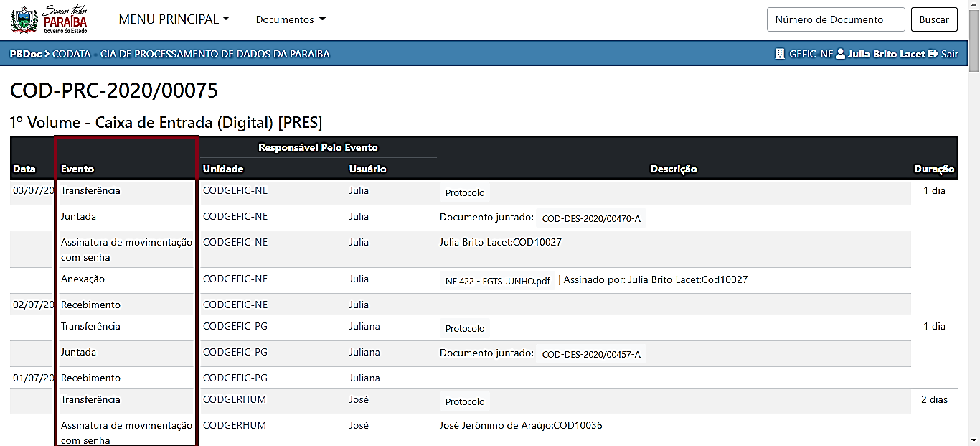Click the building icon beside GEFIC-NE

pos(780,54)
